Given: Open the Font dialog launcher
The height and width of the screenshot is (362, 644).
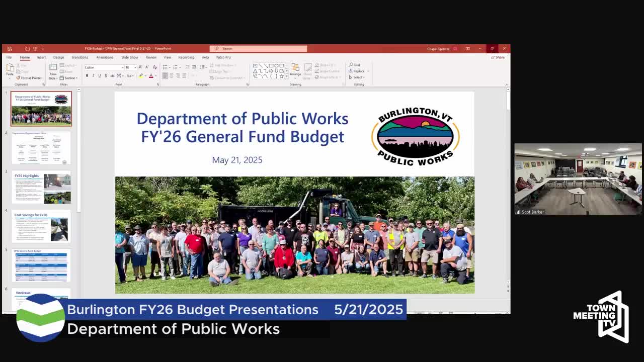Looking at the screenshot, I should click(157, 84).
